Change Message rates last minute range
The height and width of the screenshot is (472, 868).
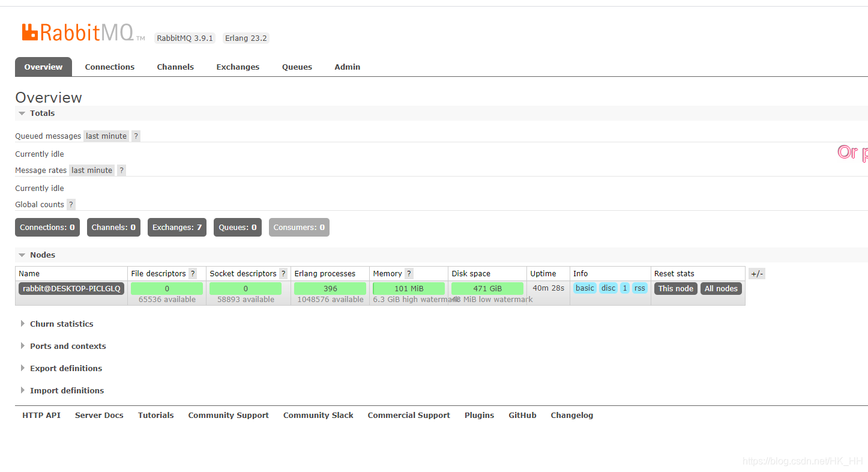click(x=92, y=171)
